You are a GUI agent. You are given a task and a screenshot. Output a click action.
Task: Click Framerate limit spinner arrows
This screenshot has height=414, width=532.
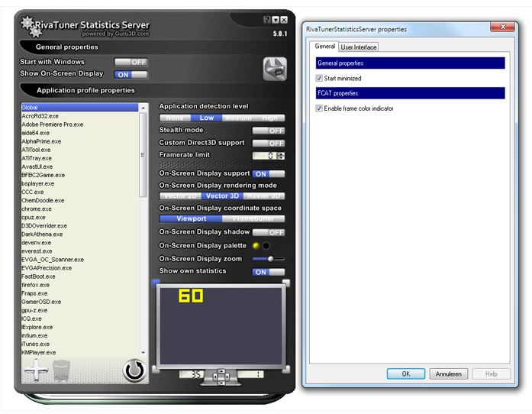coord(281,156)
